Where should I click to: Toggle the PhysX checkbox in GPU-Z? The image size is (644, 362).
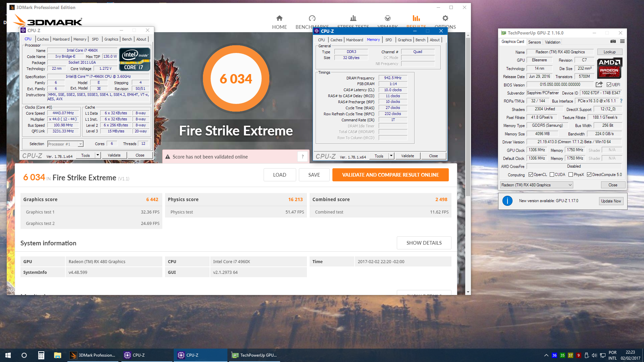571,175
